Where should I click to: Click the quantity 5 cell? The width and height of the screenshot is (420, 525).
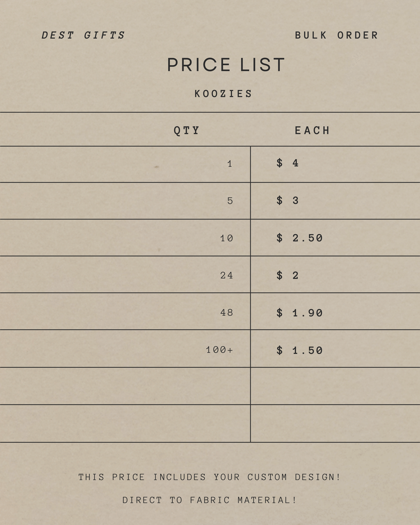[230, 201]
